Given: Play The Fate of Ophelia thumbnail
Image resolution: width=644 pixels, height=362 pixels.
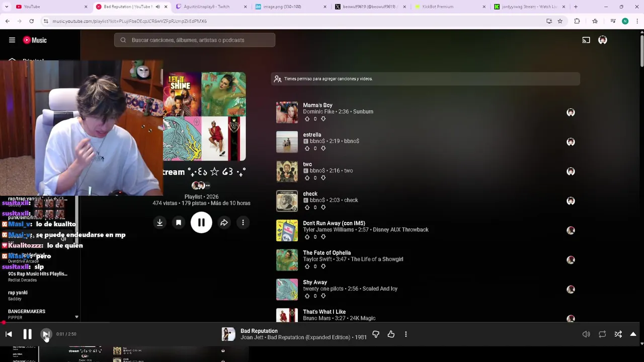Looking at the screenshot, I should point(287,260).
